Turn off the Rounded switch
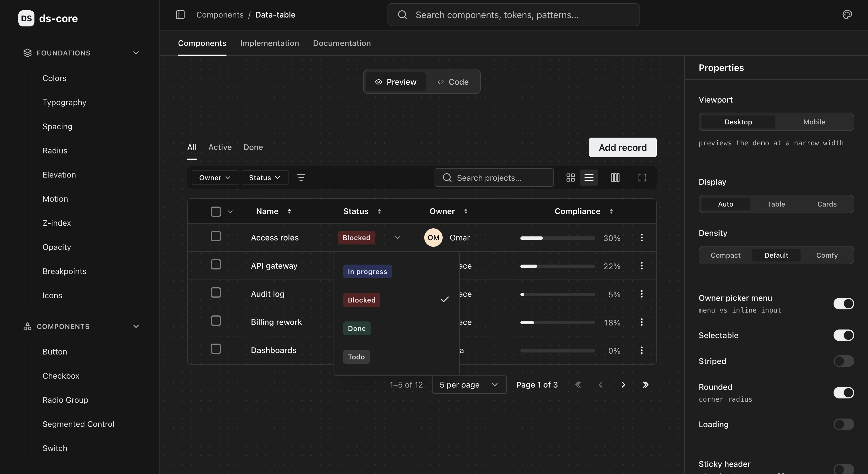Screen dimensions: 868x474 (844, 392)
